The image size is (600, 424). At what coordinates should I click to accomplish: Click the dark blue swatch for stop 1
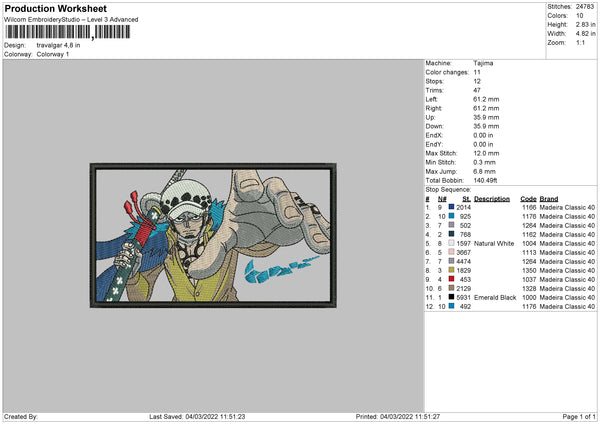[x=452, y=207]
